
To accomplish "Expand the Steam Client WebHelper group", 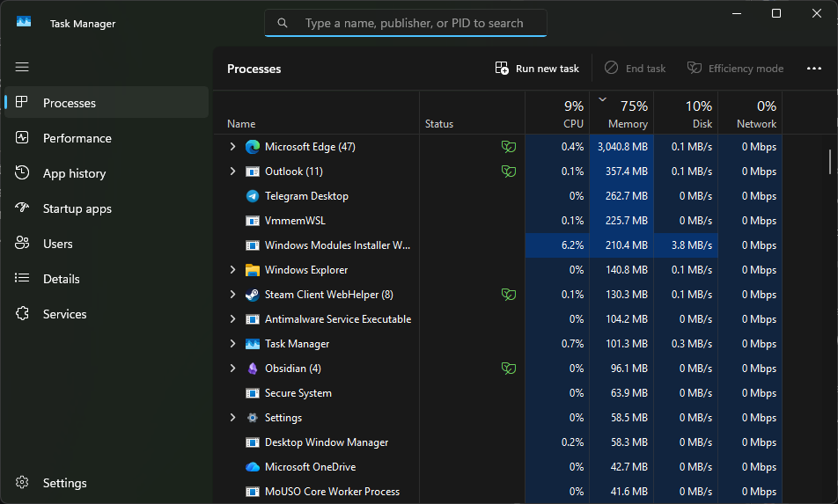I will 233,295.
